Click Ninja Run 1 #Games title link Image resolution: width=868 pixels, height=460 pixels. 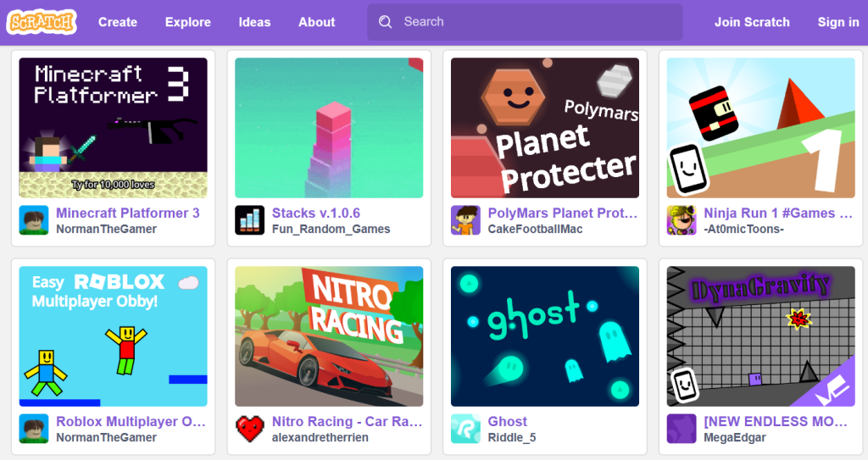778,213
